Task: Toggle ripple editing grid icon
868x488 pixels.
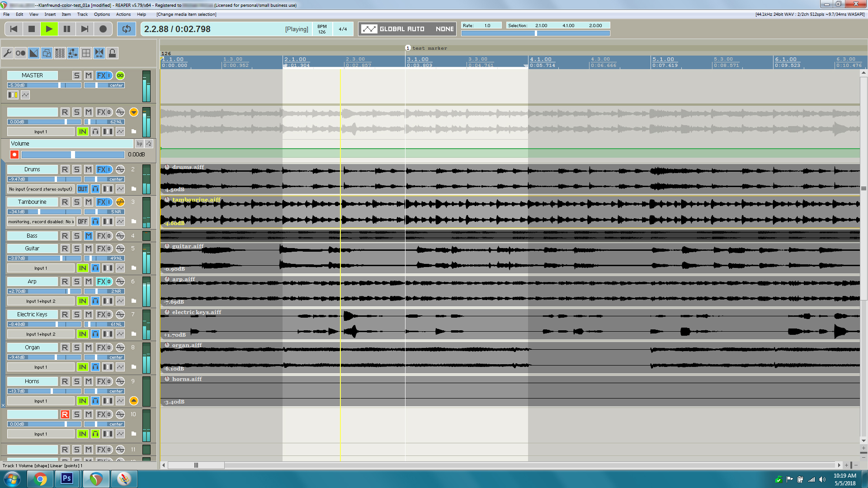Action: (60, 53)
